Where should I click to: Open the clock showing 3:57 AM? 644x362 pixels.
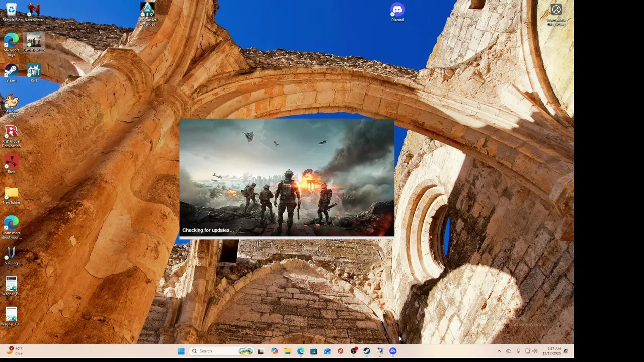(x=551, y=351)
